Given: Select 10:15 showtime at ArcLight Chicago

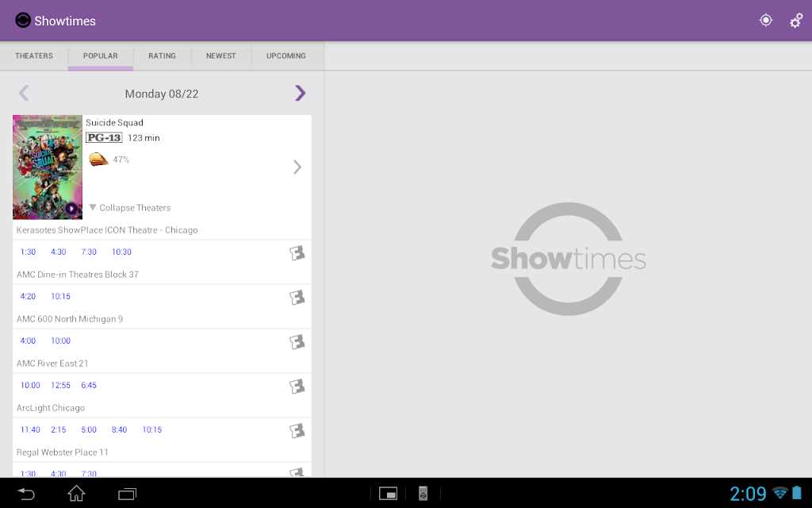Looking at the screenshot, I should point(152,429).
